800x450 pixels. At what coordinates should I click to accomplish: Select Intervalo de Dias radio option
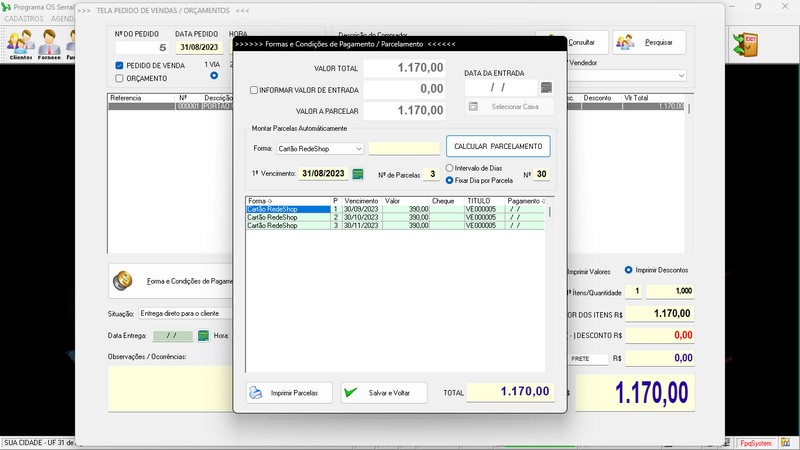450,168
